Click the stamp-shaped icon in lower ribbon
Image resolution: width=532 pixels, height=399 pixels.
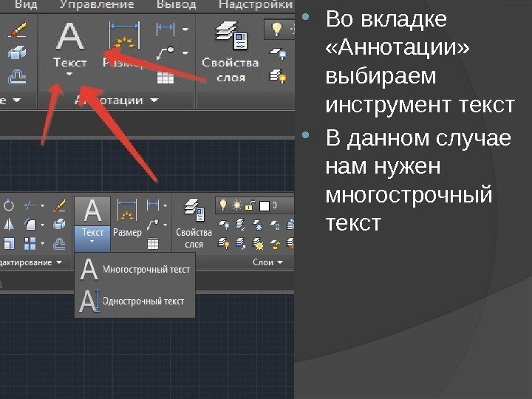(59, 243)
